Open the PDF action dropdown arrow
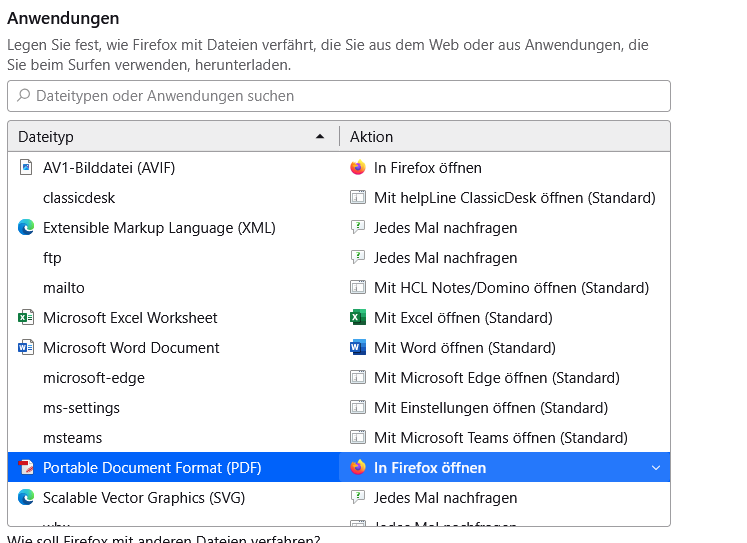 656,467
